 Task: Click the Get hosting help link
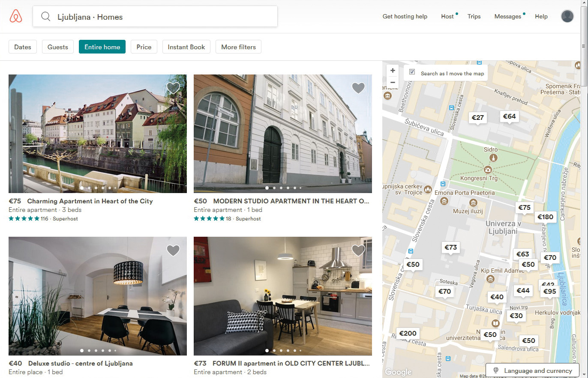[x=405, y=17]
